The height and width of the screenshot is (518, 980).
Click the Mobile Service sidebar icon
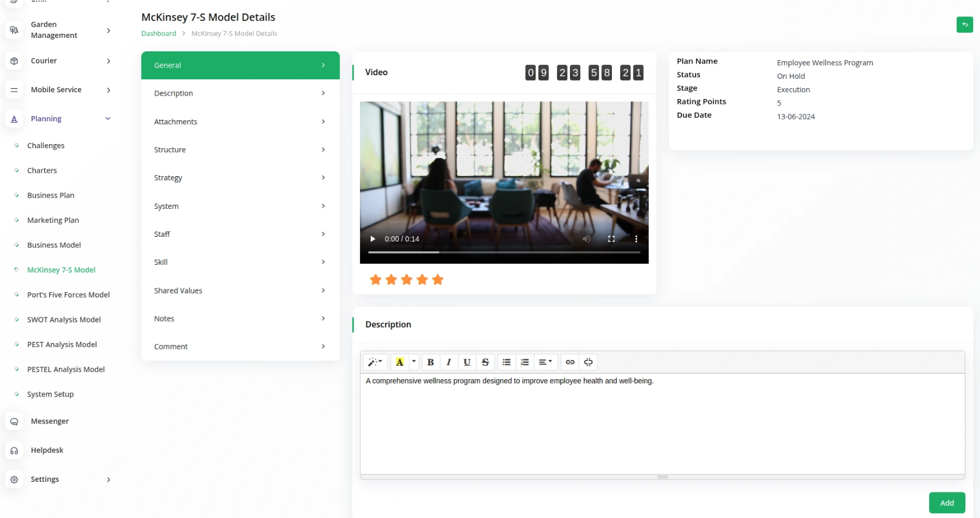(x=14, y=90)
